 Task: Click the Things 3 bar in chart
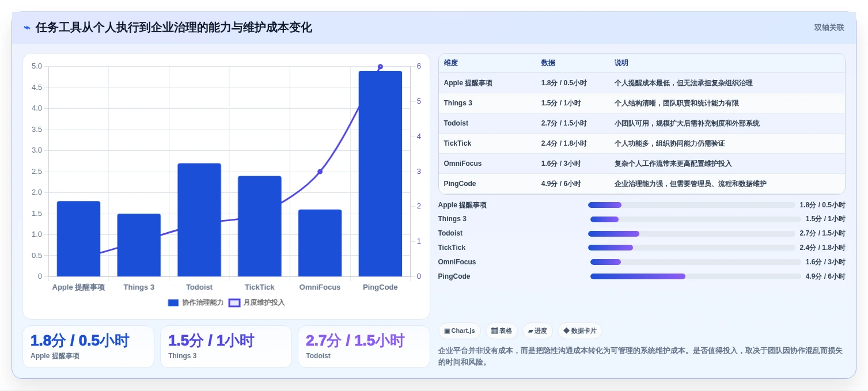[139, 245]
